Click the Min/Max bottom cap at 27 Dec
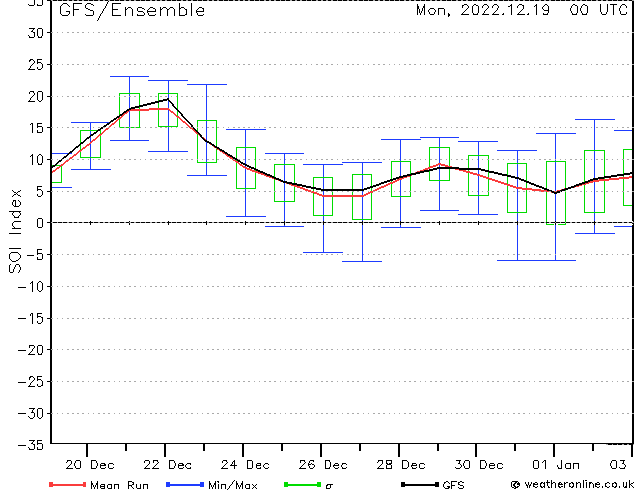 [362, 262]
